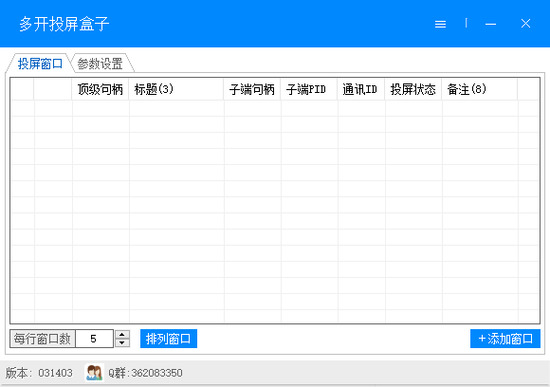Close the 多开投屏盒子 window
Viewport: 550px width, 387px height.
tap(525, 24)
